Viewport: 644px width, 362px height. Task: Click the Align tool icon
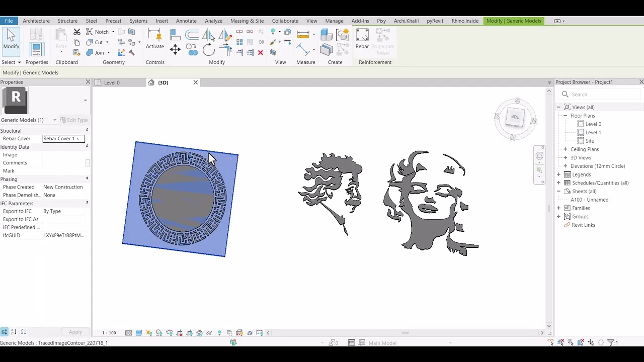click(x=175, y=34)
